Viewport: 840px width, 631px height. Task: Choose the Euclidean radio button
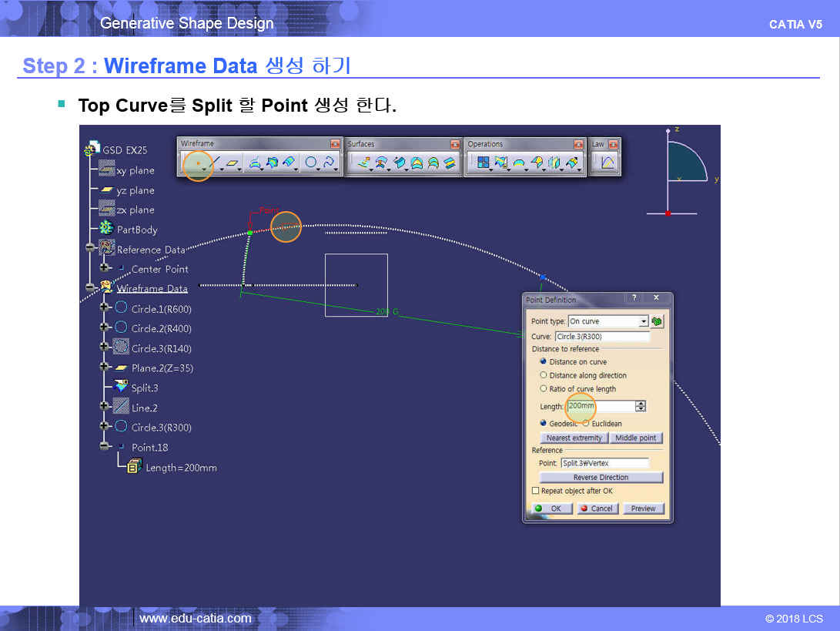click(x=586, y=424)
